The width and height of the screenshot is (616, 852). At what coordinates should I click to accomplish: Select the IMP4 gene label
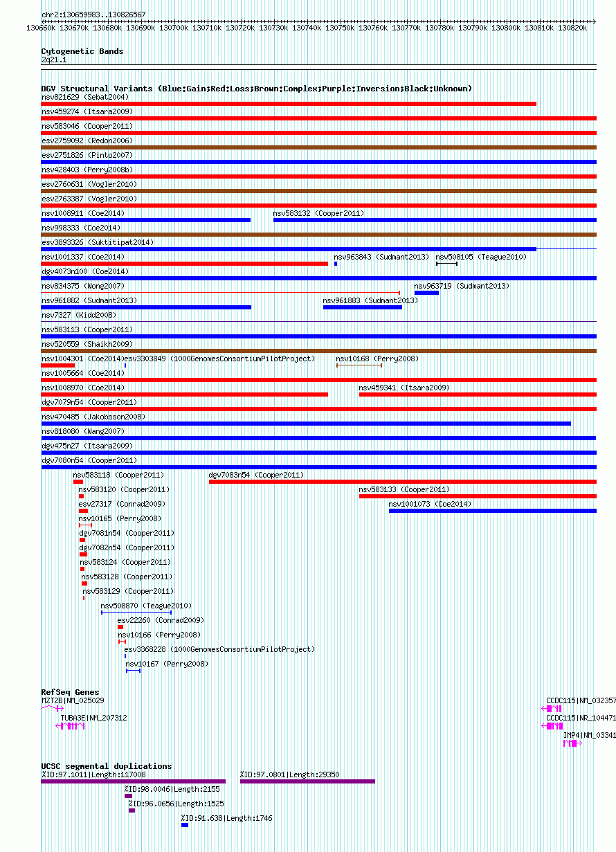pos(589,734)
